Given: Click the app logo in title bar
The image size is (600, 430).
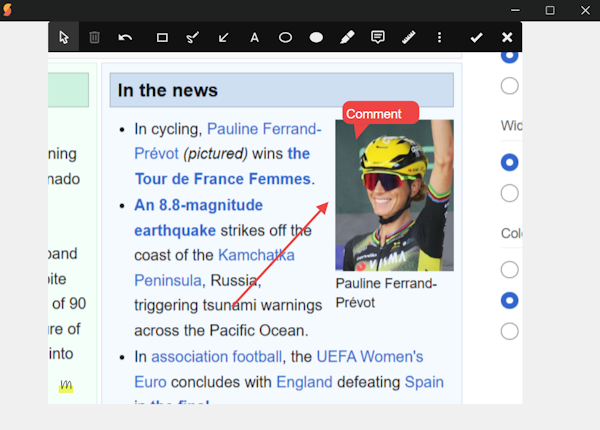Looking at the screenshot, I should (7, 10).
